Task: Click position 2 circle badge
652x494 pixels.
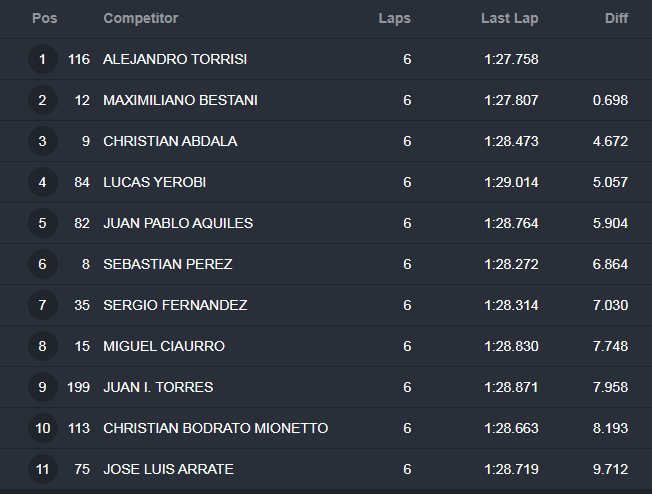Action: click(x=42, y=100)
